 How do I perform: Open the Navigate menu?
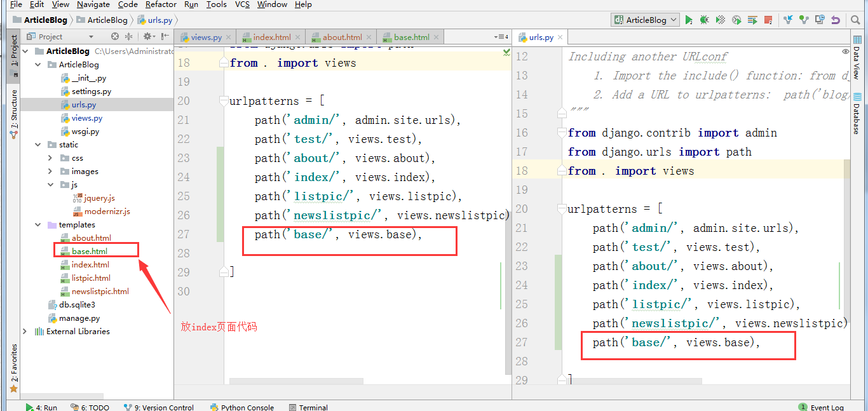(x=93, y=4)
